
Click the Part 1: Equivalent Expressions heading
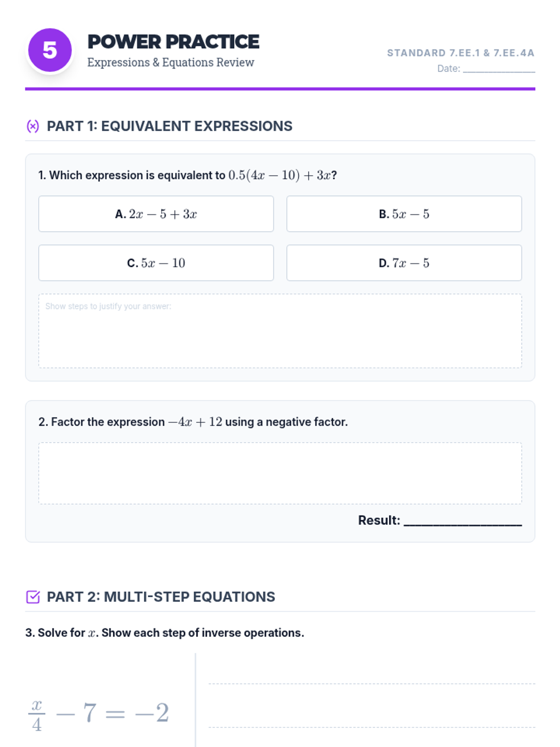169,126
